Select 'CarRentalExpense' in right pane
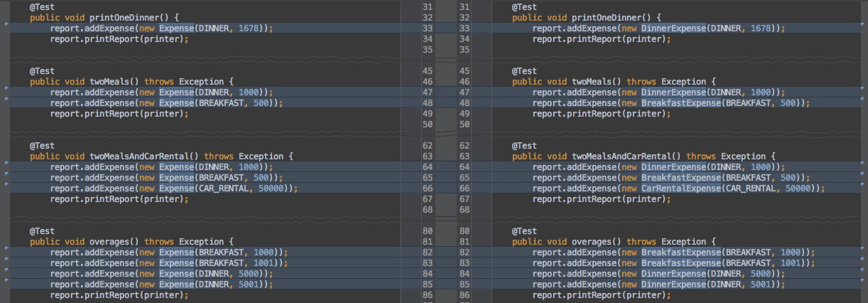Image resolution: width=868 pixels, height=303 pixels. click(x=680, y=188)
